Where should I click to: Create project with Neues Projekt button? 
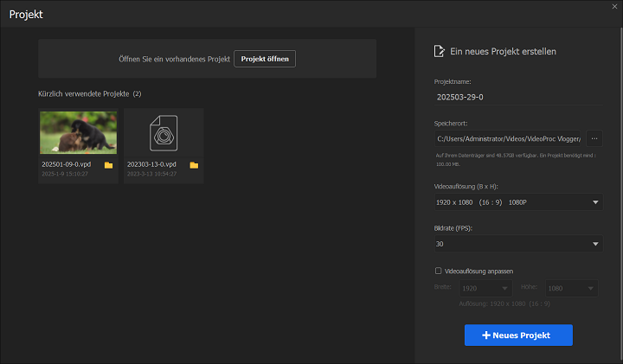click(x=518, y=335)
